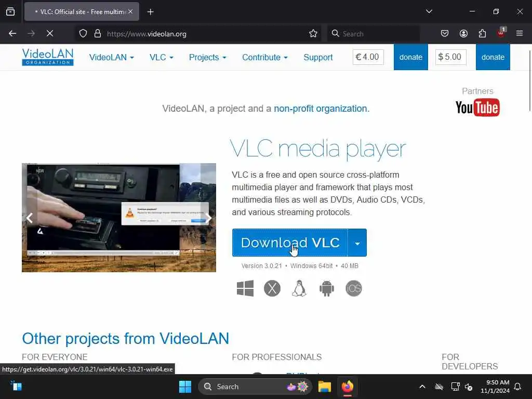Edit the dollar 5.00 donation field
Image resolution: width=532 pixels, height=399 pixels.
pos(451,57)
